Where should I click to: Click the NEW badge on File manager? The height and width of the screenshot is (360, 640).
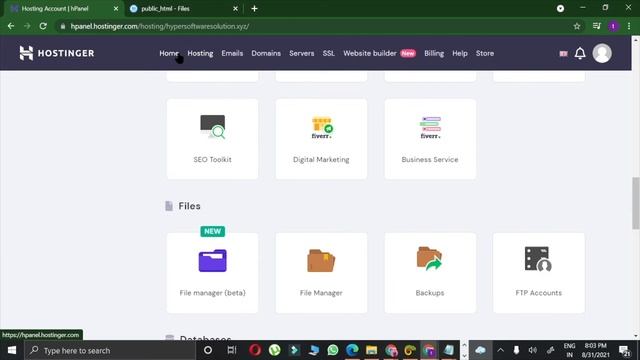(x=213, y=231)
